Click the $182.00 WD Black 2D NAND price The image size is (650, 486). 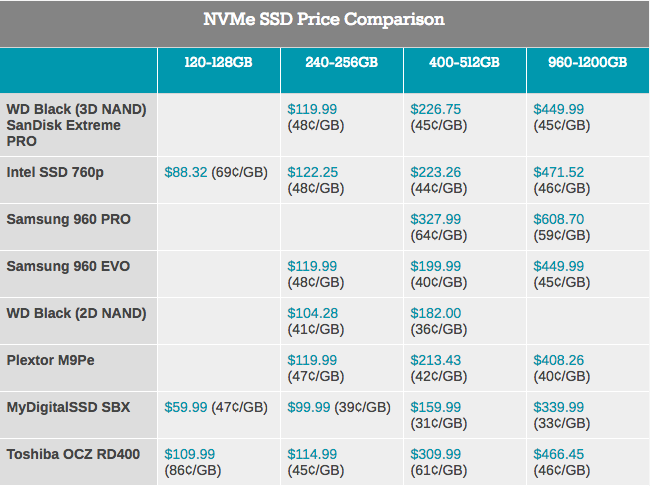pyautogui.click(x=435, y=313)
